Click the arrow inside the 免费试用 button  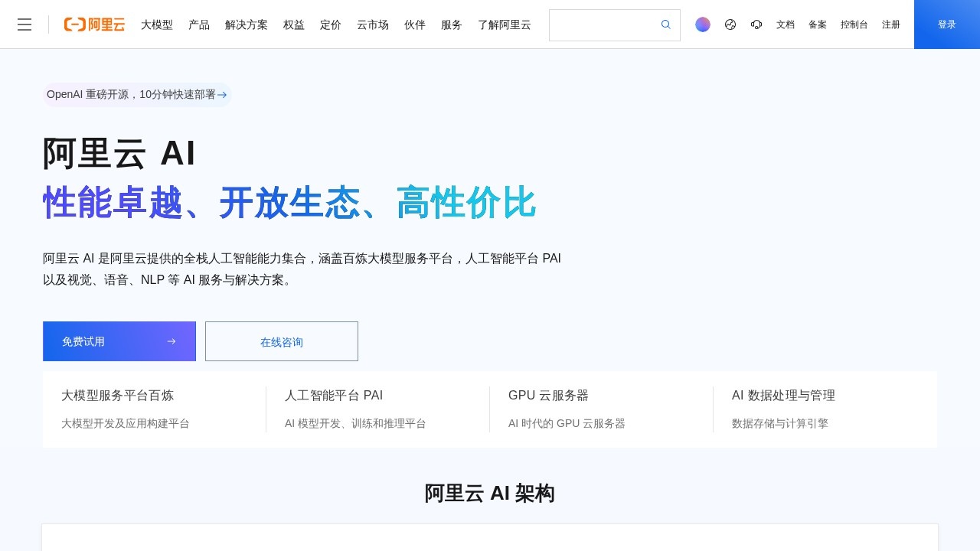tap(171, 341)
